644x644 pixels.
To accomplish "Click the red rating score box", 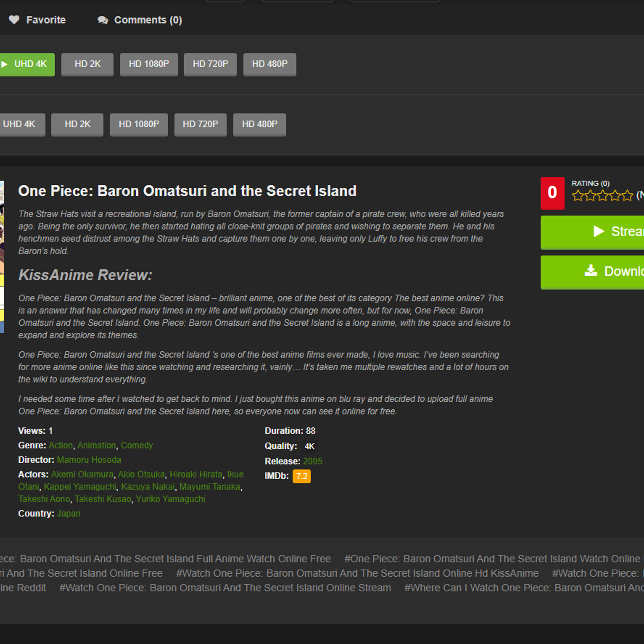I will tap(552, 193).
